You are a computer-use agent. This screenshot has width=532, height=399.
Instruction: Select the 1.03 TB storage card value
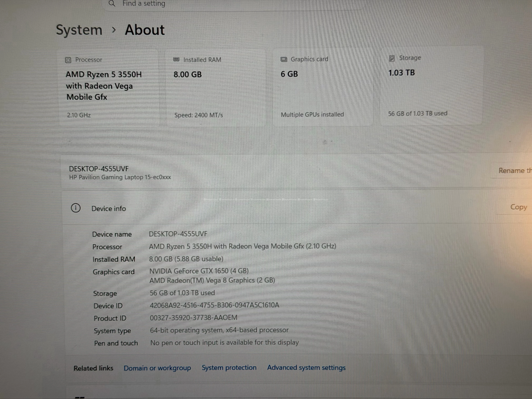[x=402, y=73]
